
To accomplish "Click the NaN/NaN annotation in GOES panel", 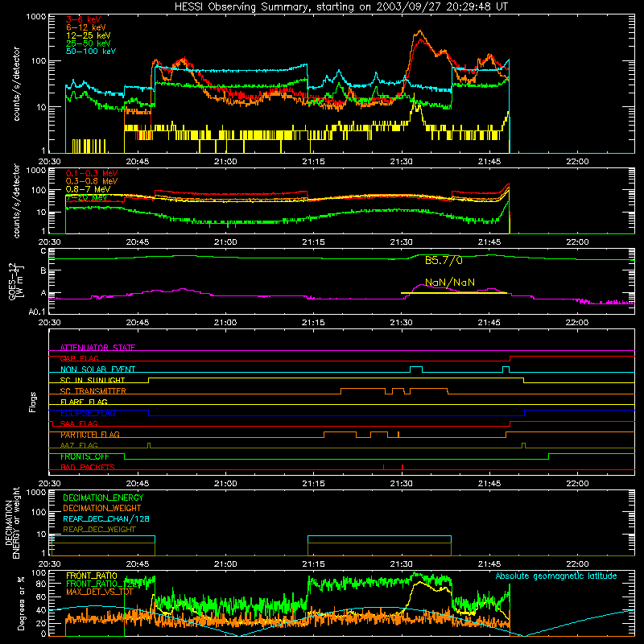I will point(450,283).
